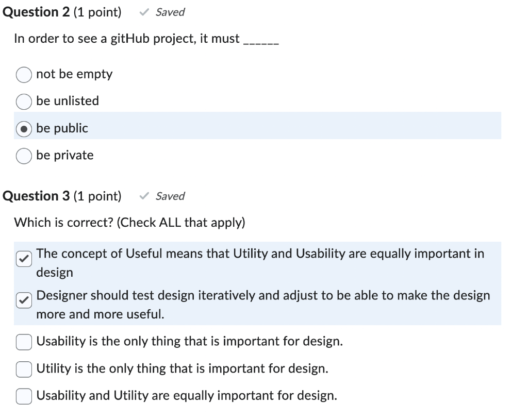
Task: Check "Utility is the only thing that is important"
Action: (x=23, y=369)
